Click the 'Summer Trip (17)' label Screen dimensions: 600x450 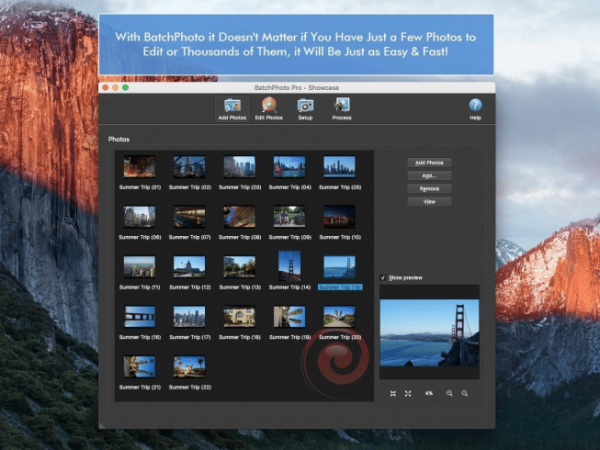[x=190, y=337]
